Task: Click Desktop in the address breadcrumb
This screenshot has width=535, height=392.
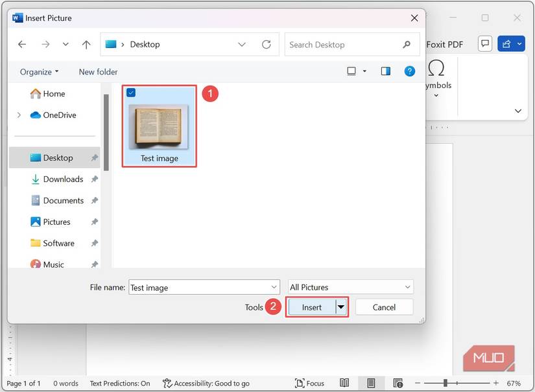Action: click(x=145, y=44)
